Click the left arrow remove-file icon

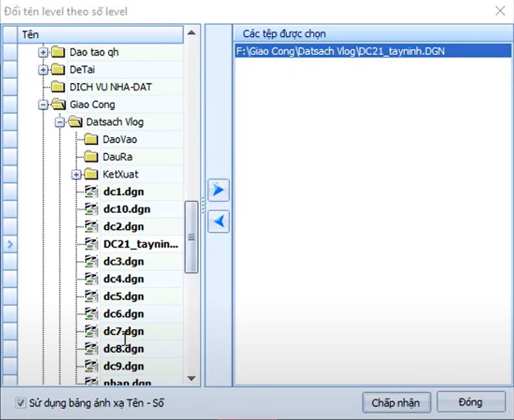coord(218,221)
